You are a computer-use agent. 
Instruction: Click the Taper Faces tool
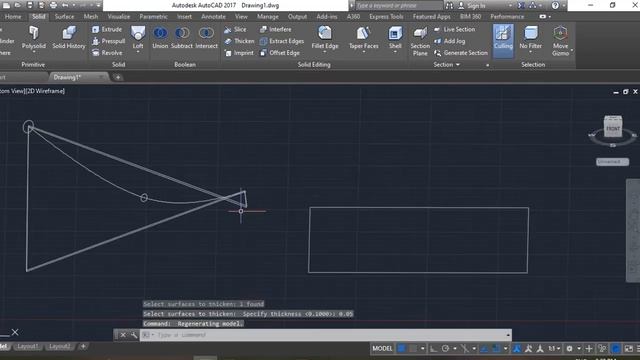pyautogui.click(x=363, y=37)
